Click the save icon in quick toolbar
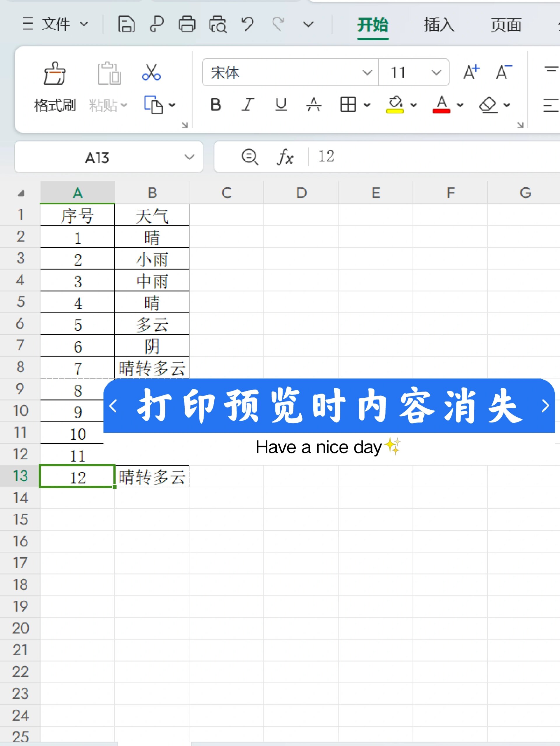This screenshot has height=746, width=560. (x=126, y=24)
